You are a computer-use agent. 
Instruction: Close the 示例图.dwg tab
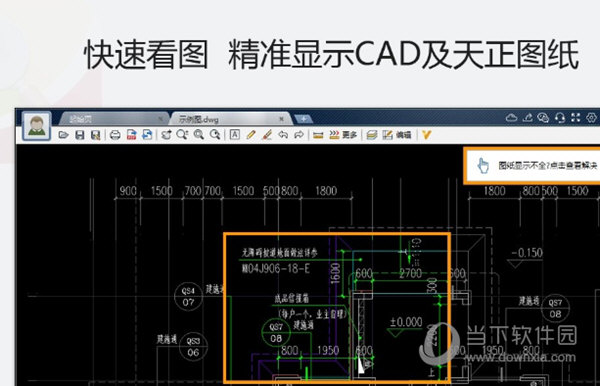tap(281, 119)
